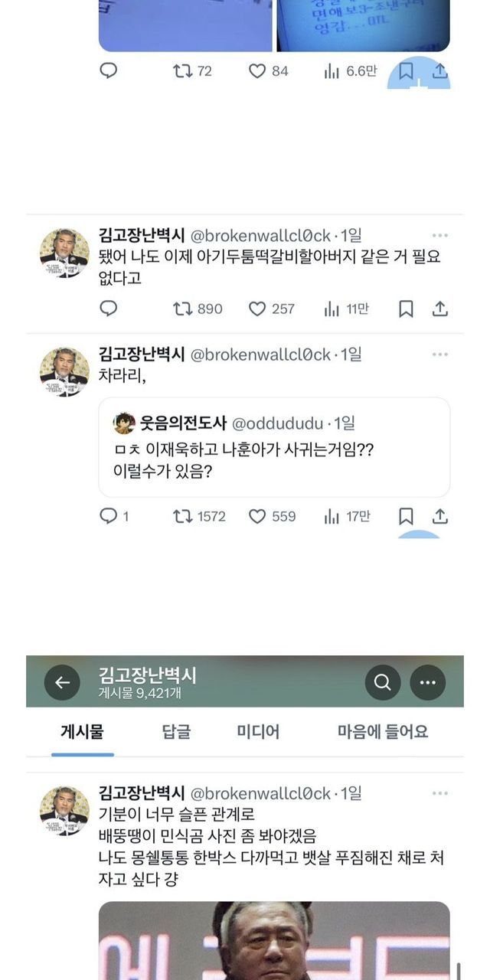Switch to the 답글 tab
The image size is (490, 980).
[175, 731]
